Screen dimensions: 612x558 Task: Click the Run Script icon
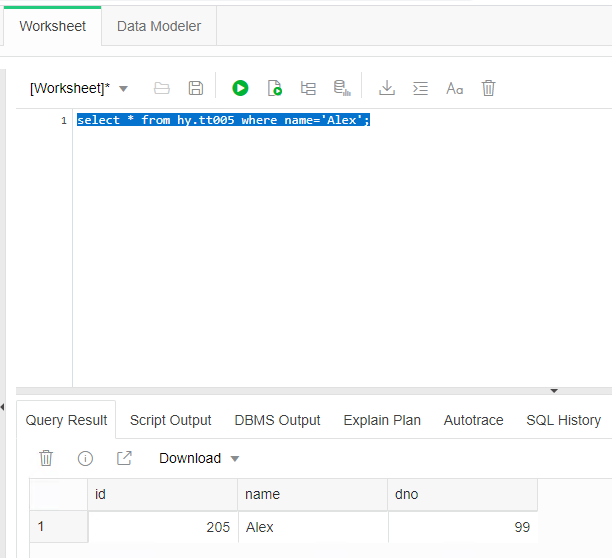click(274, 88)
